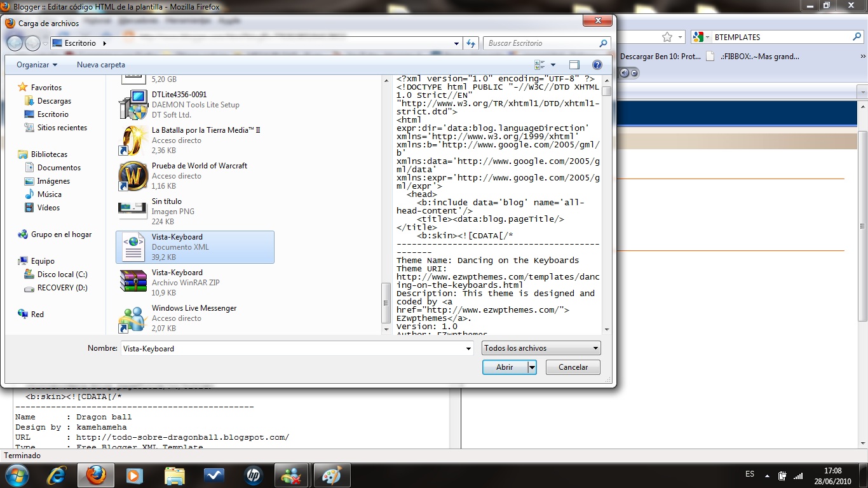Image resolution: width=868 pixels, height=488 pixels.
Task: Change view mode icon in dialog toolbar
Action: tap(540, 65)
